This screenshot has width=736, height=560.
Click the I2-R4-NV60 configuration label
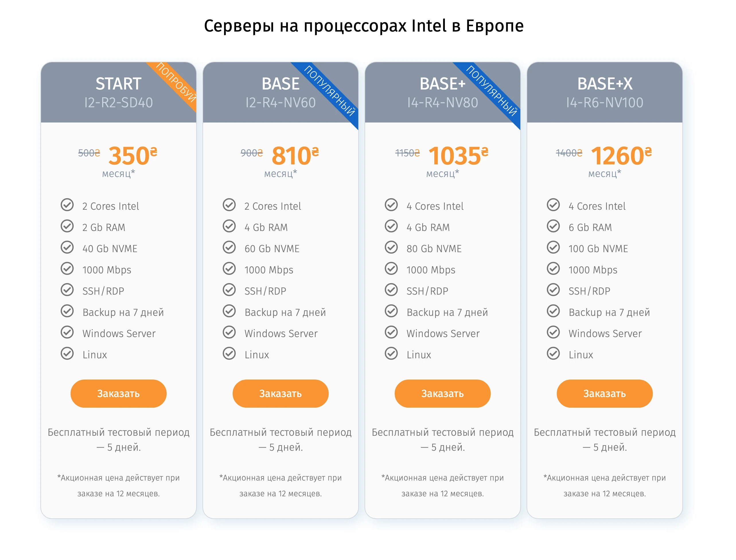(x=281, y=103)
